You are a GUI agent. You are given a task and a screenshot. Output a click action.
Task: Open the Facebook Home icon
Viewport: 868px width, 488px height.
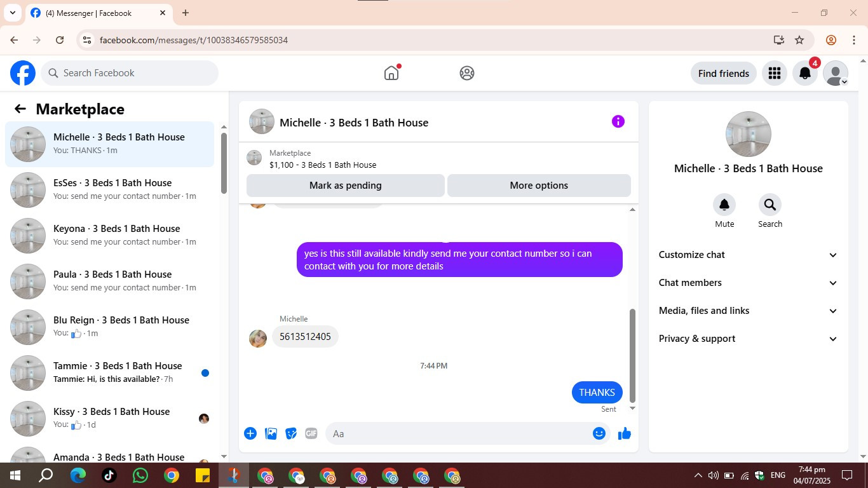tap(391, 73)
